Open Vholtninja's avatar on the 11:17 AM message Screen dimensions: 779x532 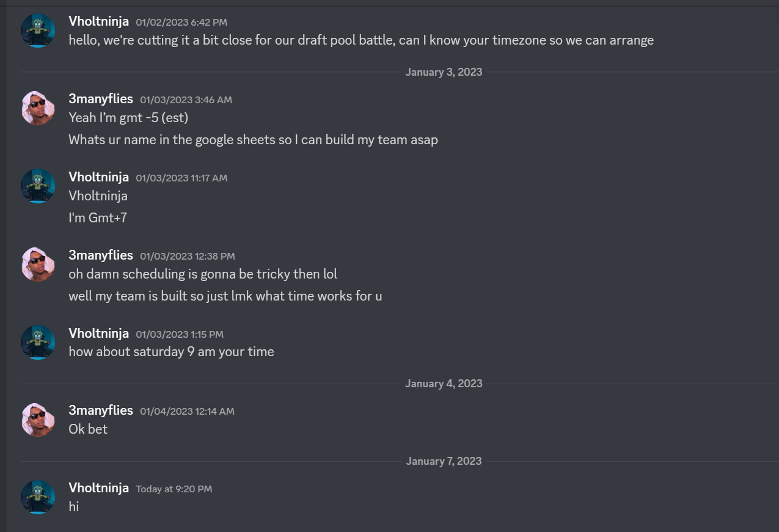pos(38,186)
